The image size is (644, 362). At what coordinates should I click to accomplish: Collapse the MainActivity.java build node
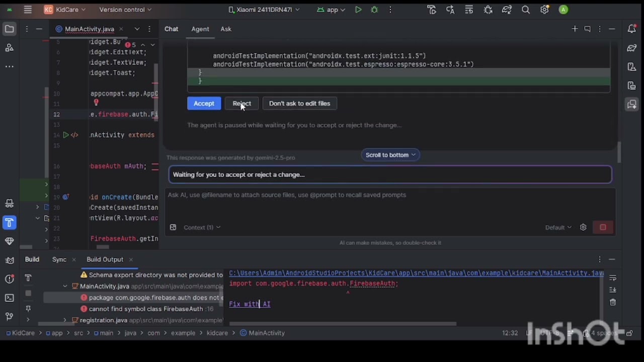point(65,287)
